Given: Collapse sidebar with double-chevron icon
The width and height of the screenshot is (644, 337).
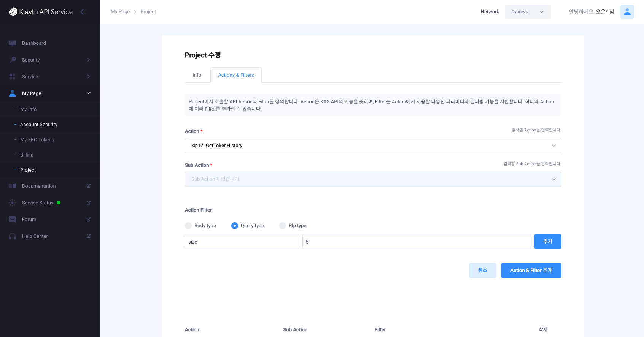Looking at the screenshot, I should pos(83,12).
